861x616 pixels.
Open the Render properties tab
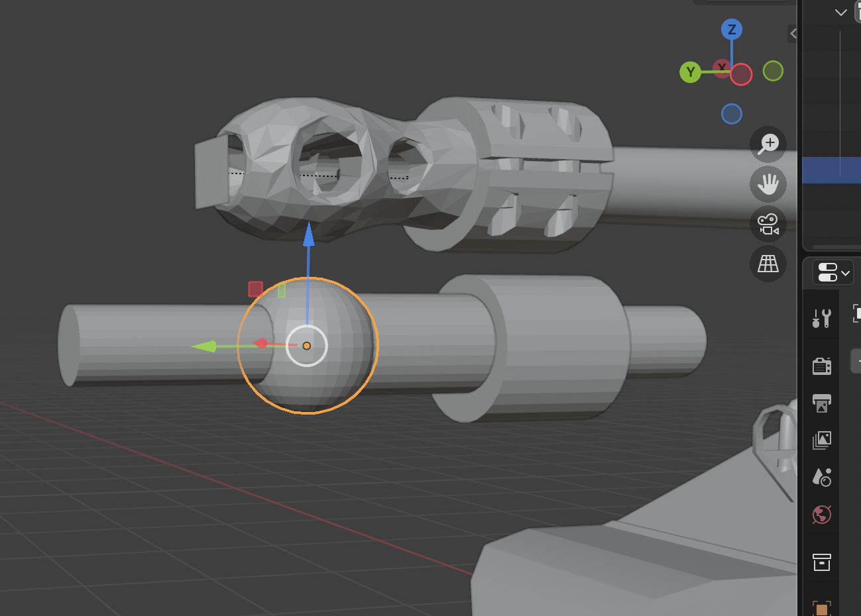click(822, 366)
